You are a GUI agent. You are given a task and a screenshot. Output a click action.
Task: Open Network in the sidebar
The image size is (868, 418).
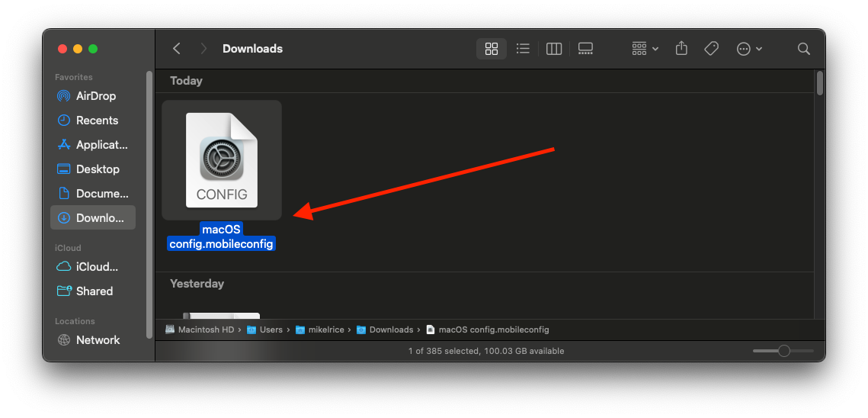coord(93,340)
